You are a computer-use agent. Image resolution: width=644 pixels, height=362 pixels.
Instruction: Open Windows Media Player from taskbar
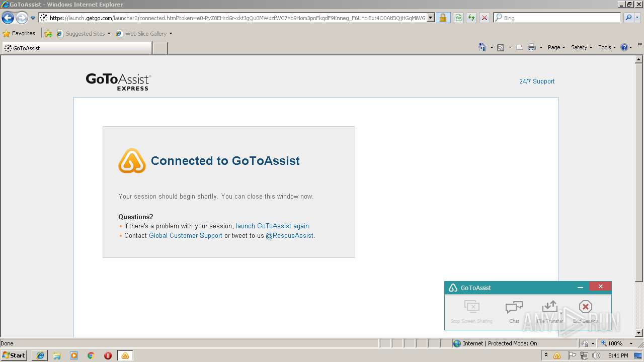tap(74, 355)
